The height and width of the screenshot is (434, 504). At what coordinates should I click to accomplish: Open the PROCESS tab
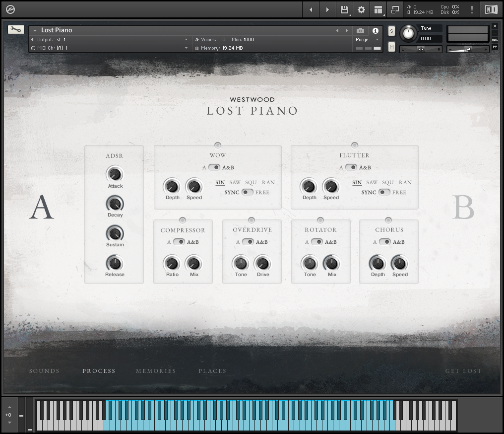99,371
